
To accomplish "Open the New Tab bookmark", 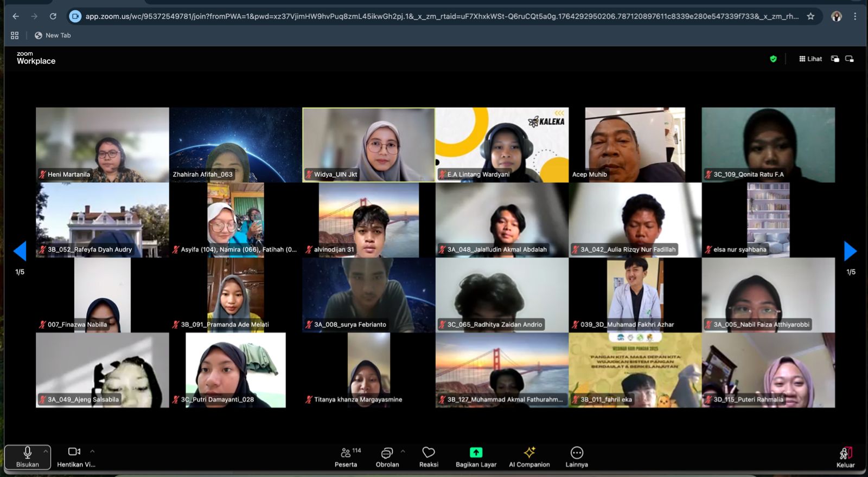I will (53, 35).
